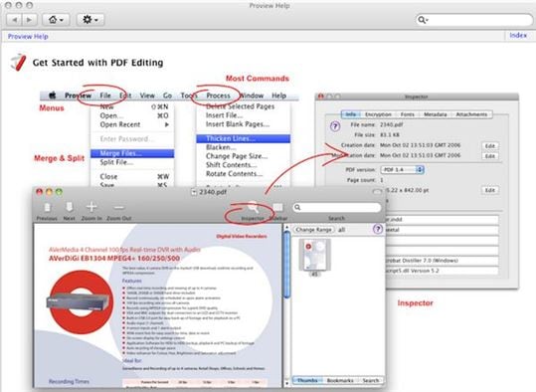Switch to the Fonts tab in the Inspector
Image resolution: width=536 pixels, height=392 pixels.
click(x=407, y=114)
